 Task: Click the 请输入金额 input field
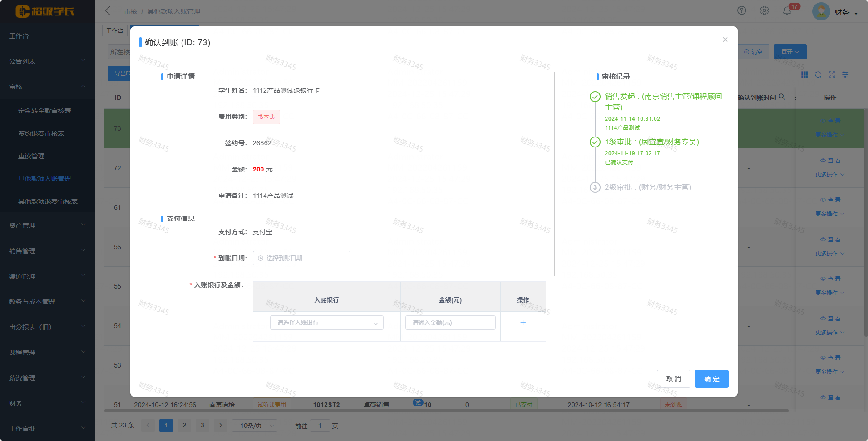(x=450, y=323)
